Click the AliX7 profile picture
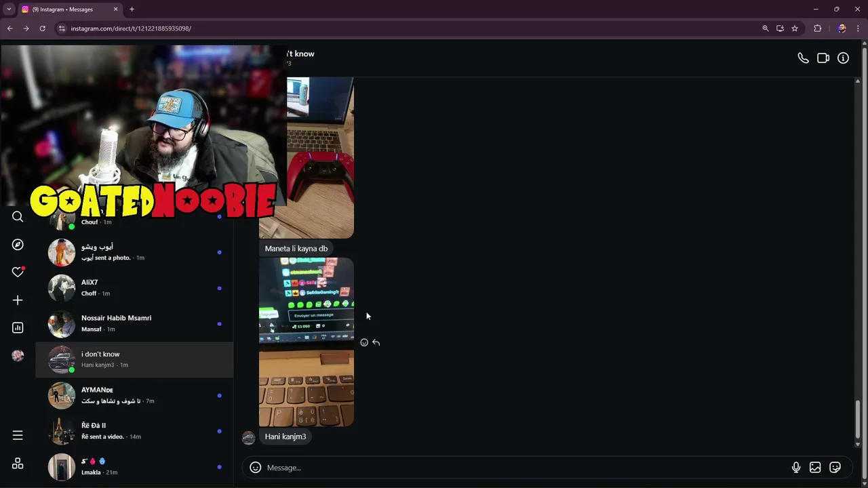The image size is (868, 488). coord(62,288)
